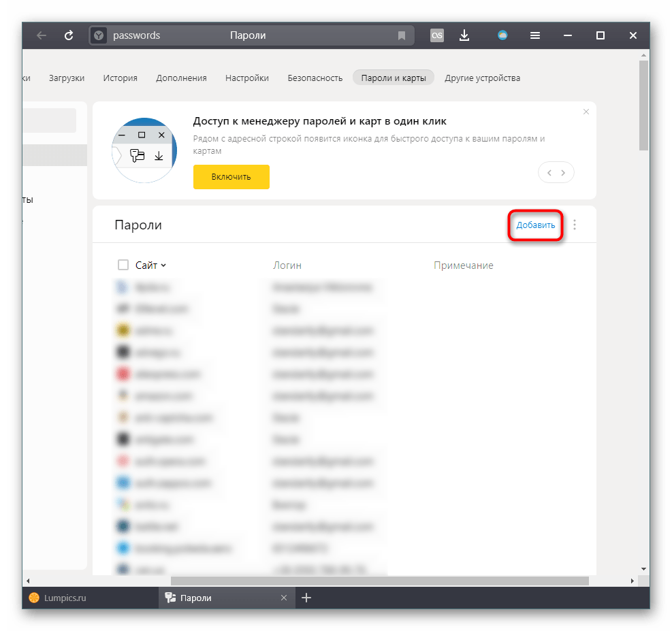Switch to the Безопасность tab
The height and width of the screenshot is (631, 672).
click(x=315, y=78)
